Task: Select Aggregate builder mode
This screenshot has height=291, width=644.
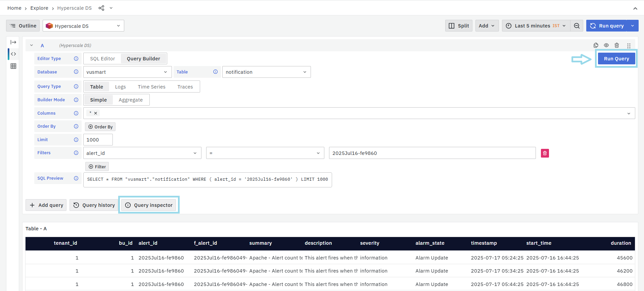Action: click(131, 100)
